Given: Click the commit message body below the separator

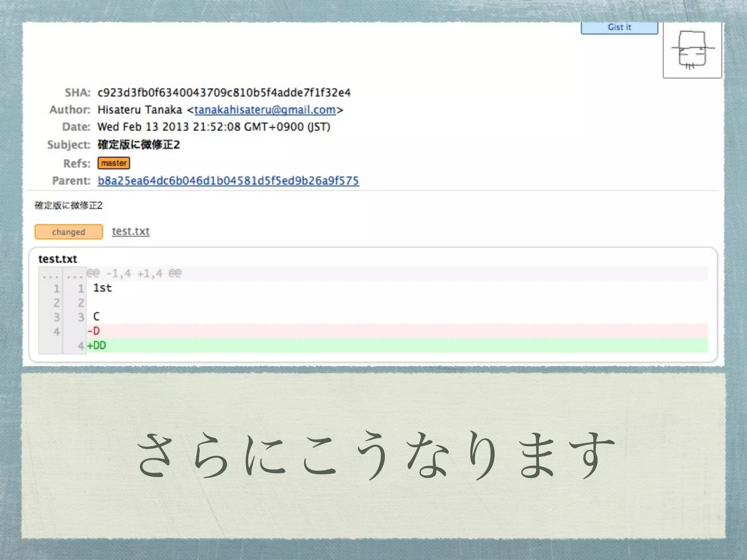Looking at the screenshot, I should [x=69, y=206].
